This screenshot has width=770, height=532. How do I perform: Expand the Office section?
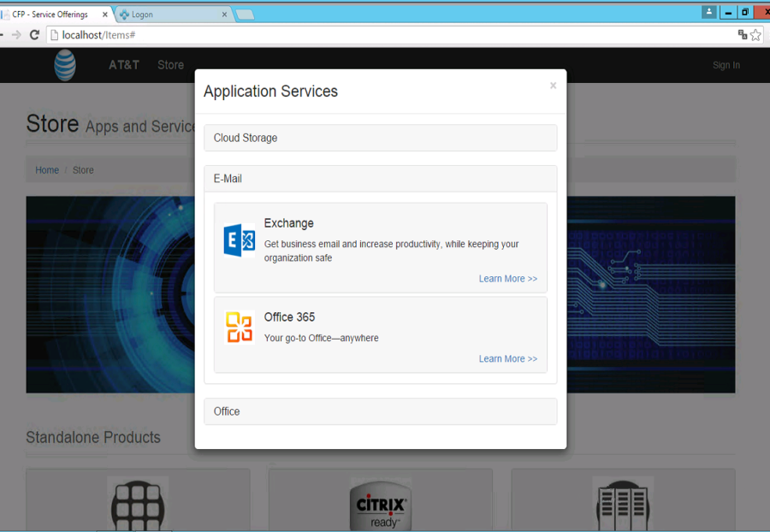(380, 411)
